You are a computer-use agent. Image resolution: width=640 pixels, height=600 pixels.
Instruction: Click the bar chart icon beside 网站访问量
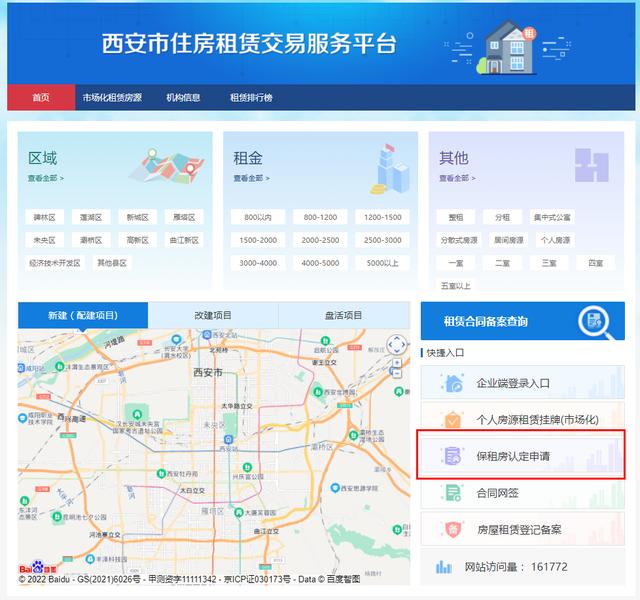click(x=444, y=567)
